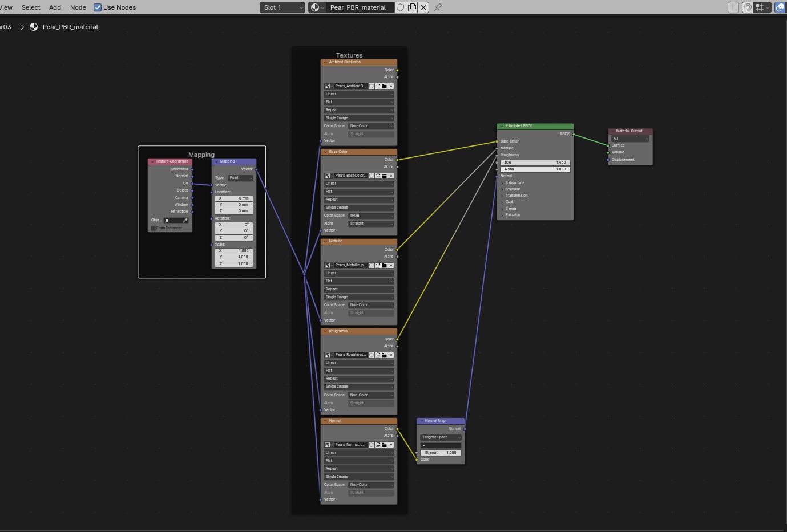Duplicate the material with the new material icon

(412, 7)
